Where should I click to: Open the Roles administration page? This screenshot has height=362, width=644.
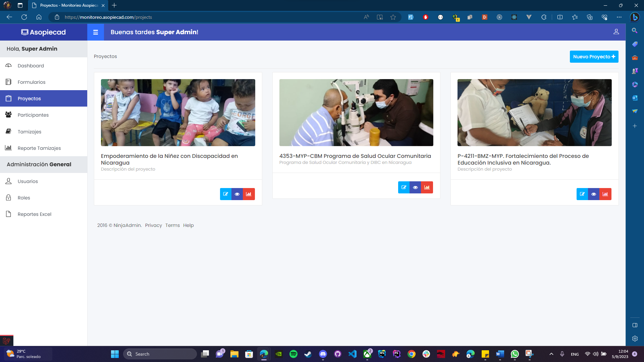24,198
